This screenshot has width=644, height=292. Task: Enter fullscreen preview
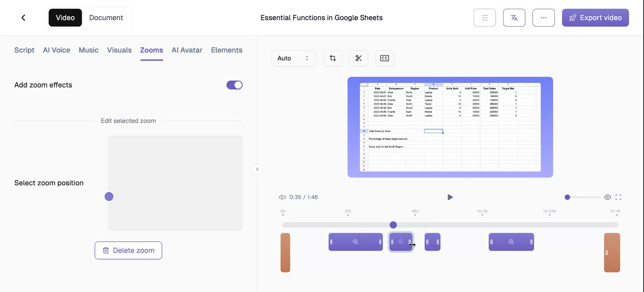(618, 197)
